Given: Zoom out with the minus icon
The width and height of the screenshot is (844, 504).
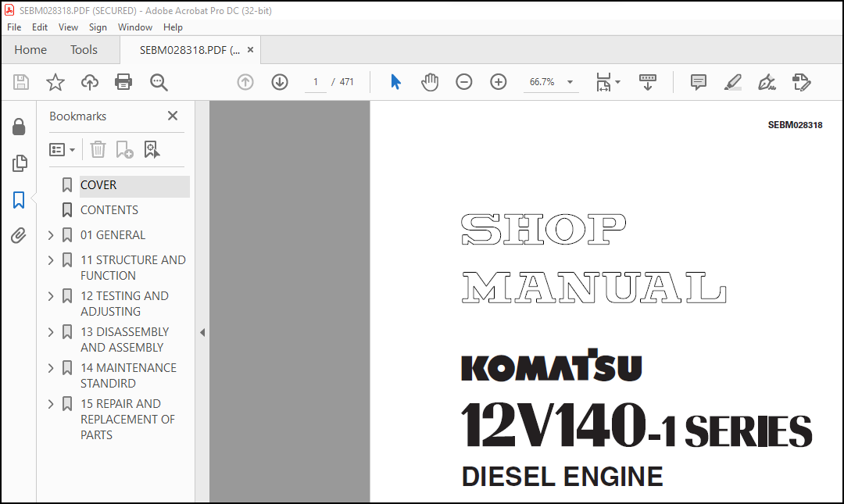Looking at the screenshot, I should tap(463, 82).
